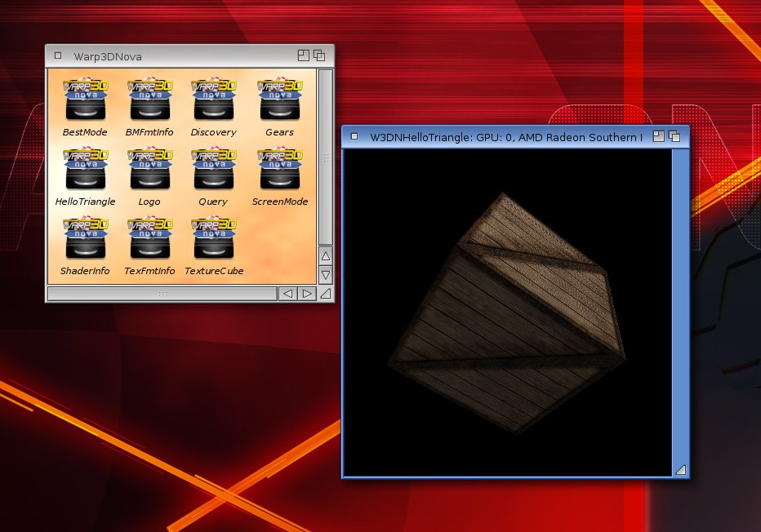Click the Warp3DNova window size gadget
761x532 pixels.
tap(326, 294)
